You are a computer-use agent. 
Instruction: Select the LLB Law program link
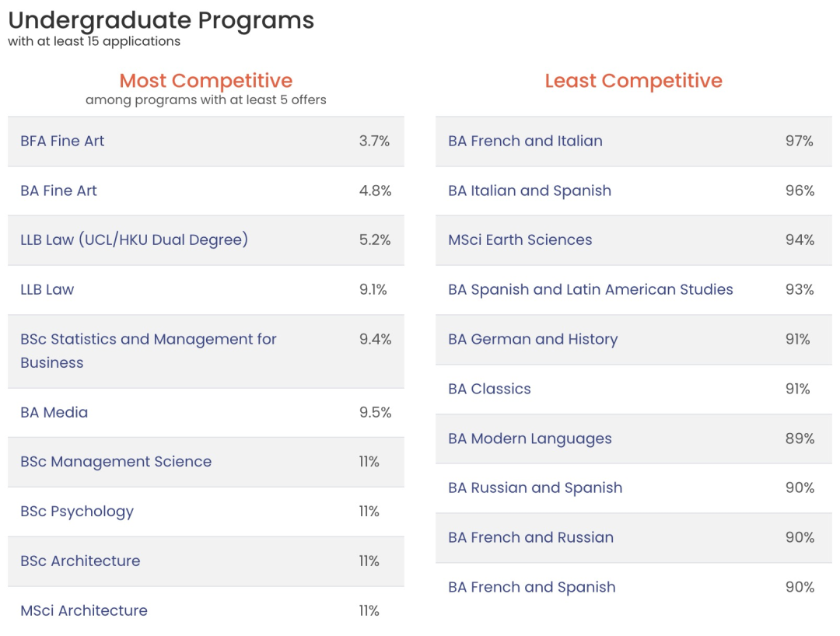coord(47,289)
